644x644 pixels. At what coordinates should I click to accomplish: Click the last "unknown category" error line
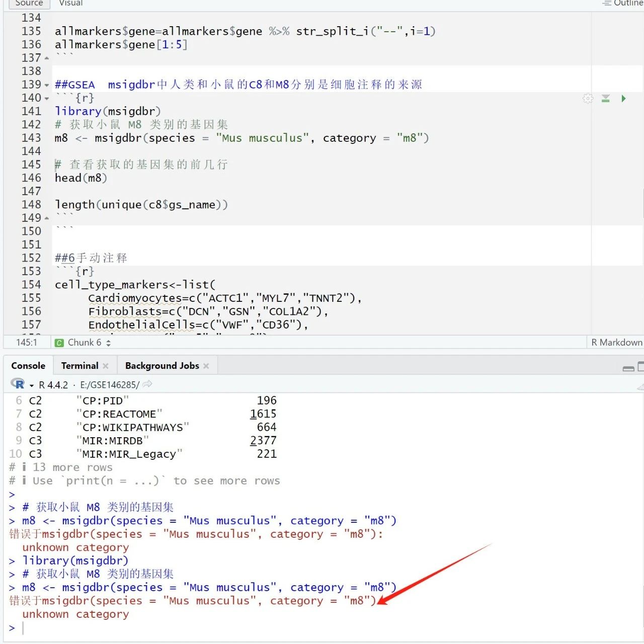pyautogui.click(x=75, y=614)
